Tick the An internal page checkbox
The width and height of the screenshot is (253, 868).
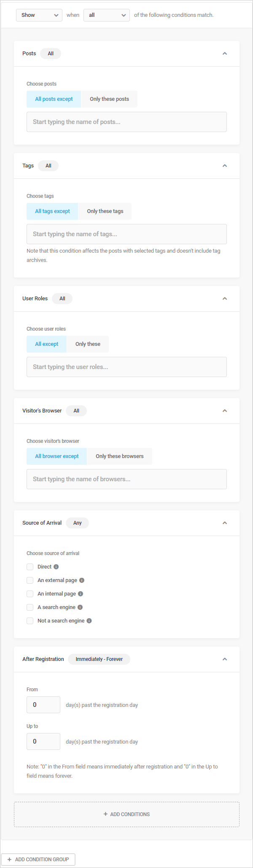coord(30,594)
